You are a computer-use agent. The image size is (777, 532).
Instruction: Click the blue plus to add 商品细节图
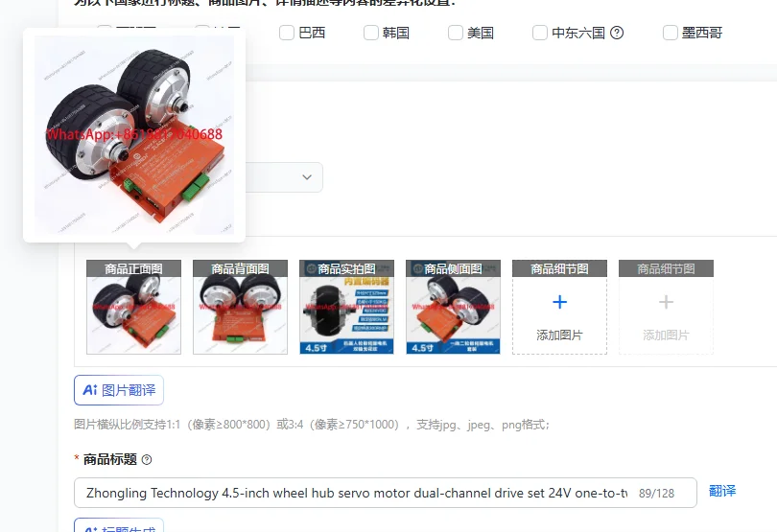559,302
